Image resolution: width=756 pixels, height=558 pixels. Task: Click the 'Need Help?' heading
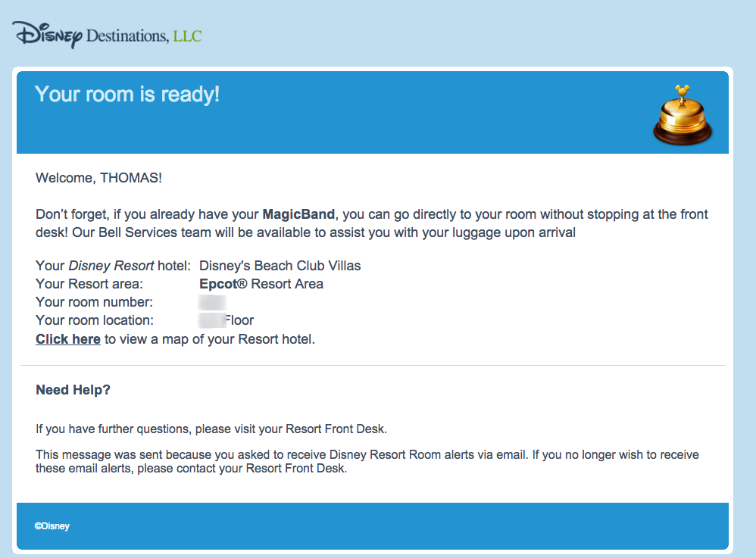tap(73, 390)
